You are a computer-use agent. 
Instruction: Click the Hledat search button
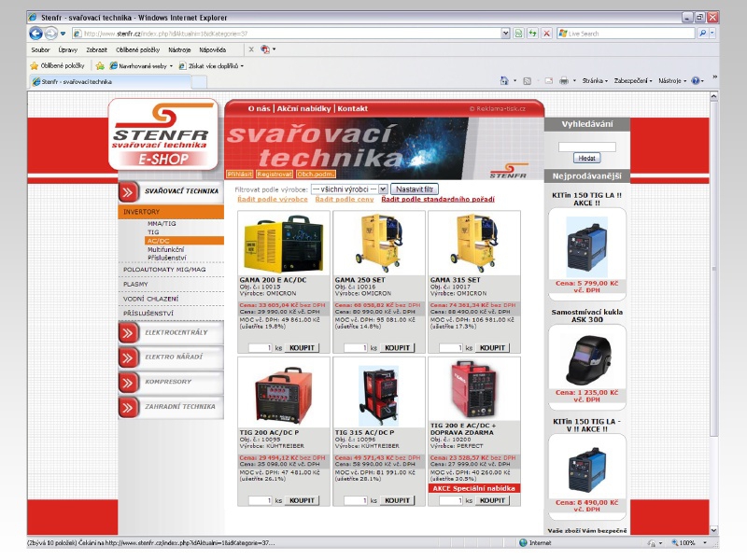[x=587, y=158]
